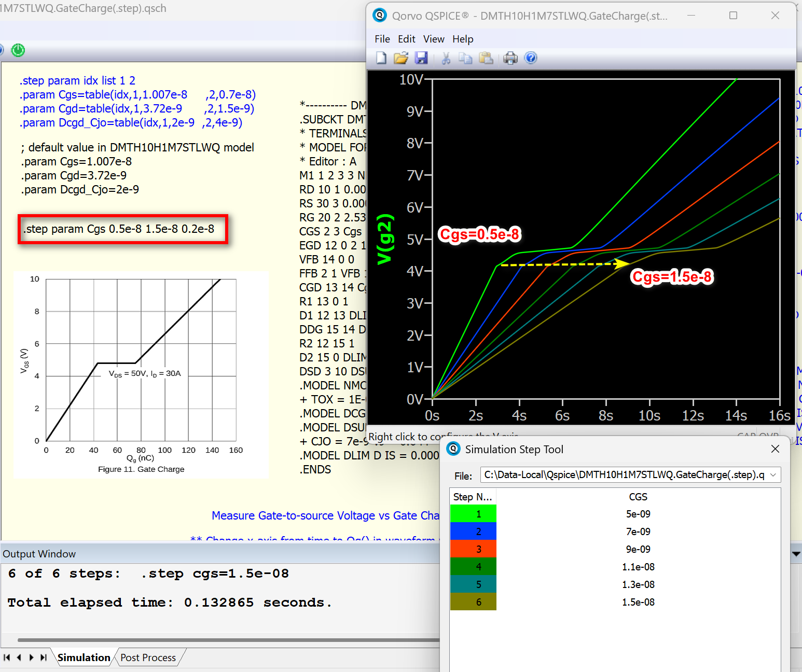Jump to last tab using tab navigation arrow
The image size is (802, 672).
tap(44, 657)
